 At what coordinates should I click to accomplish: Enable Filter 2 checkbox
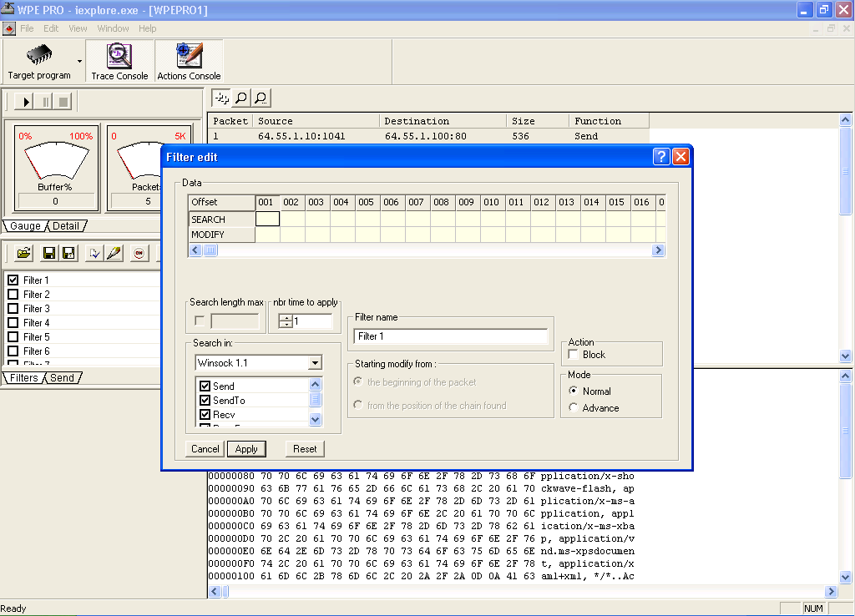(13, 295)
